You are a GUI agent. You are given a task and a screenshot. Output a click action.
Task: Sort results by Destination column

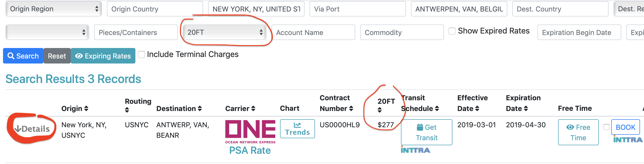[x=200, y=108]
